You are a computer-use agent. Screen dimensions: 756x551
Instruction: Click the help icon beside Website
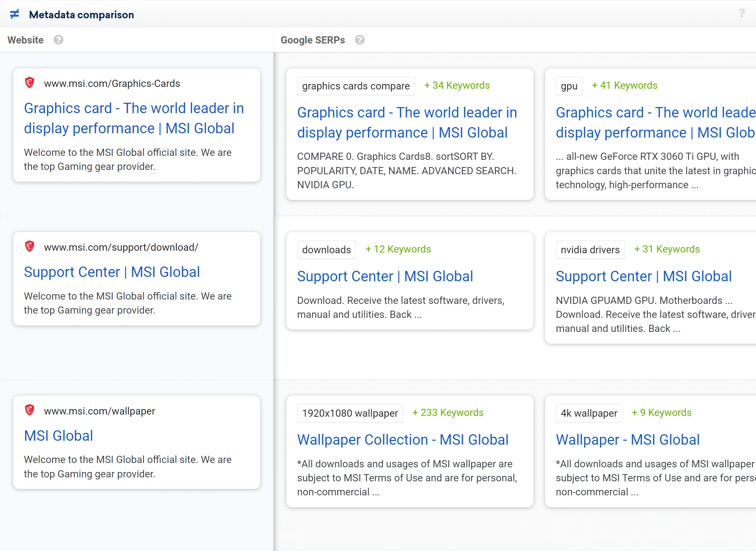tap(59, 40)
